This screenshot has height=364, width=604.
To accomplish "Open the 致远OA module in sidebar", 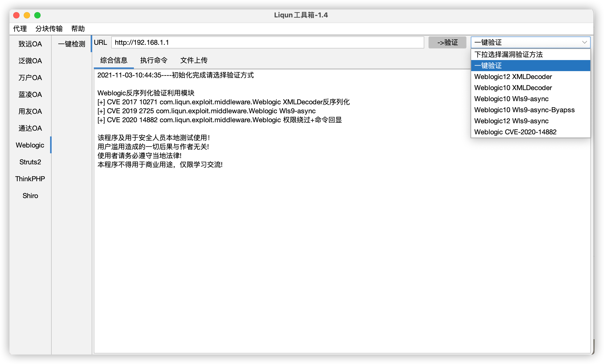I will 30,44.
